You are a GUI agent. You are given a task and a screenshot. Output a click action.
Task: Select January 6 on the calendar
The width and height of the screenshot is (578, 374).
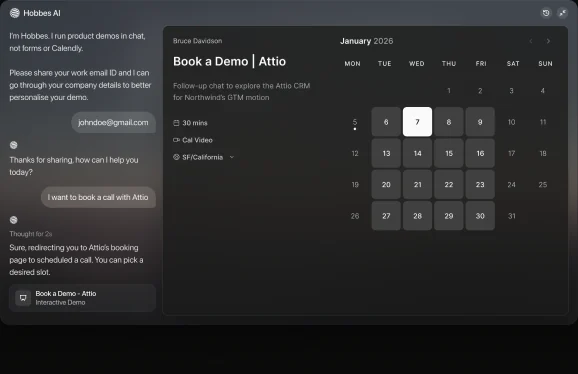386,122
